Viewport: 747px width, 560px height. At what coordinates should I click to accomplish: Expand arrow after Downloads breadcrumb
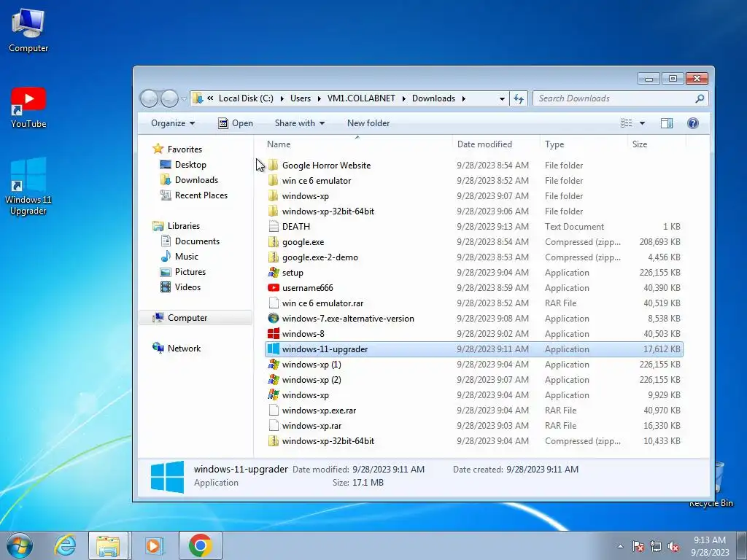(463, 98)
